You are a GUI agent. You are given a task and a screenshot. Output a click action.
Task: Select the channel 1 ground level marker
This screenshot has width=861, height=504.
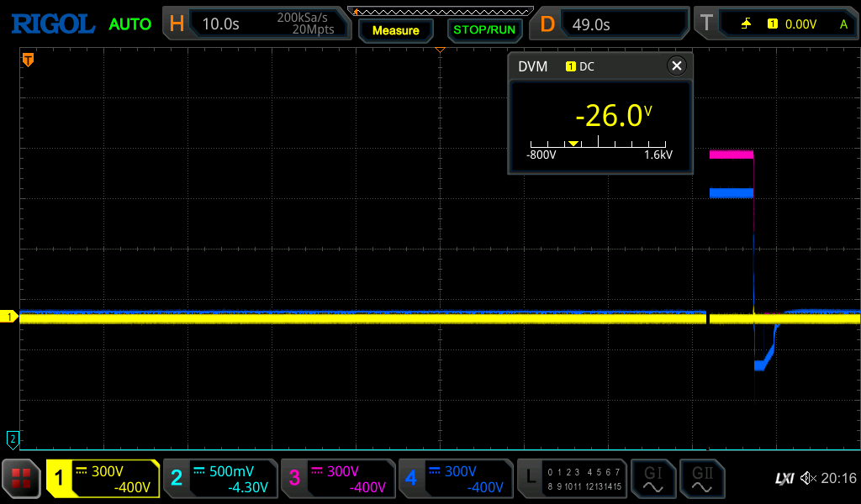pyautogui.click(x=10, y=317)
